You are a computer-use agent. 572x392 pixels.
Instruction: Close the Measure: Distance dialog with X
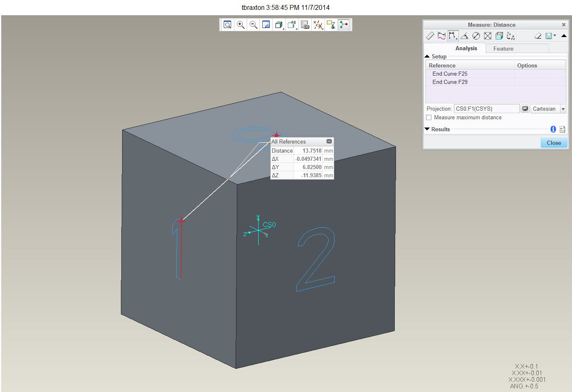click(x=563, y=25)
